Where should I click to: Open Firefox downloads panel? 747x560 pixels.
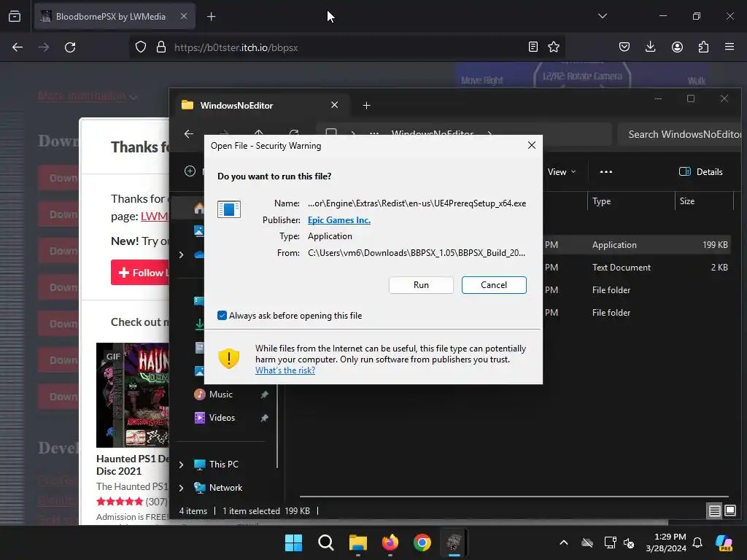click(x=650, y=47)
